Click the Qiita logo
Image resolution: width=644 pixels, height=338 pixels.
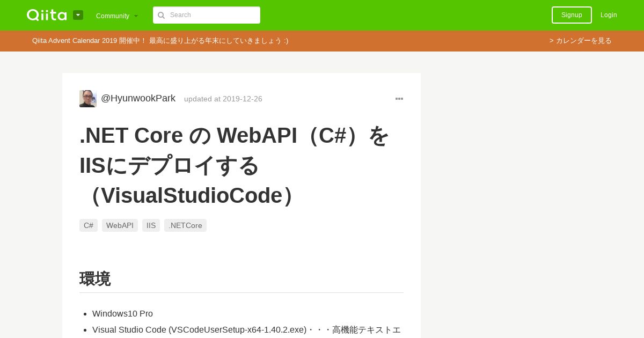pyautogui.click(x=47, y=15)
